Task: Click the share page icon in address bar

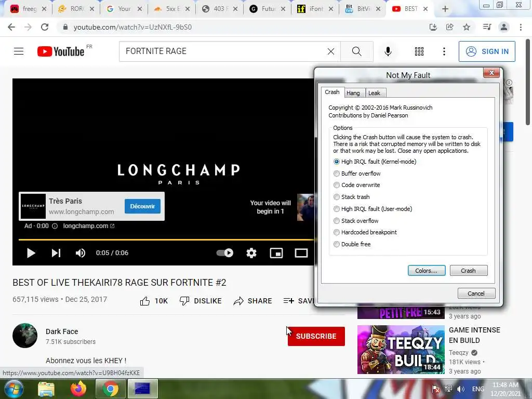Action: 450,27
